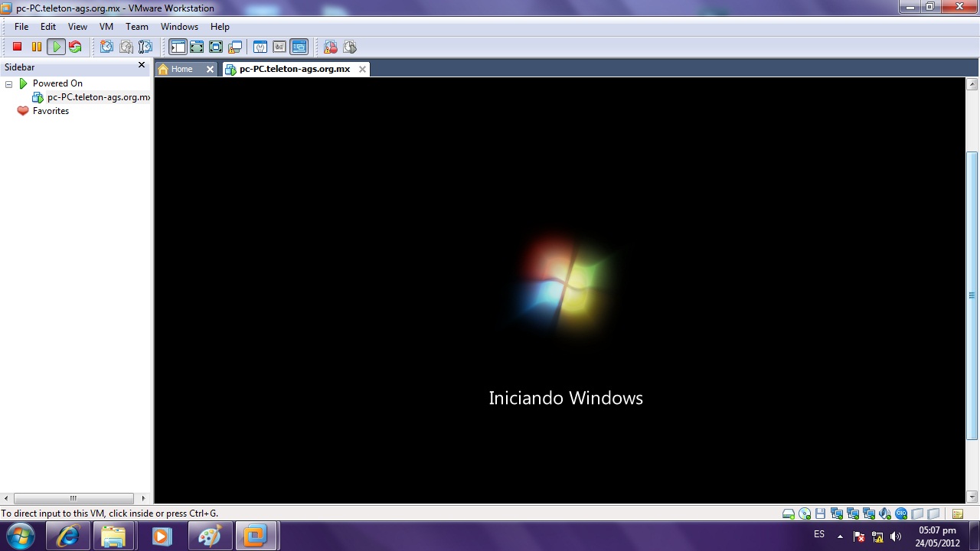The image size is (980, 551).
Task: Click the network warning tray icon
Action: tap(877, 536)
